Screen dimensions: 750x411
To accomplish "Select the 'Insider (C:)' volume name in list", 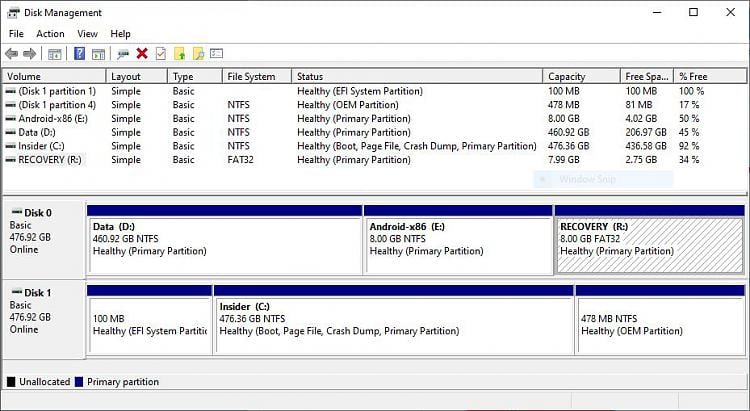I will (x=41, y=146).
